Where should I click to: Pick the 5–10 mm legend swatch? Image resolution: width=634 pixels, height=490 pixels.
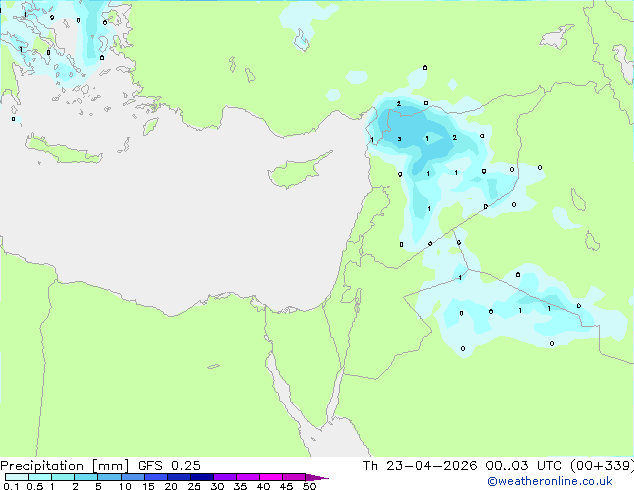[109, 477]
